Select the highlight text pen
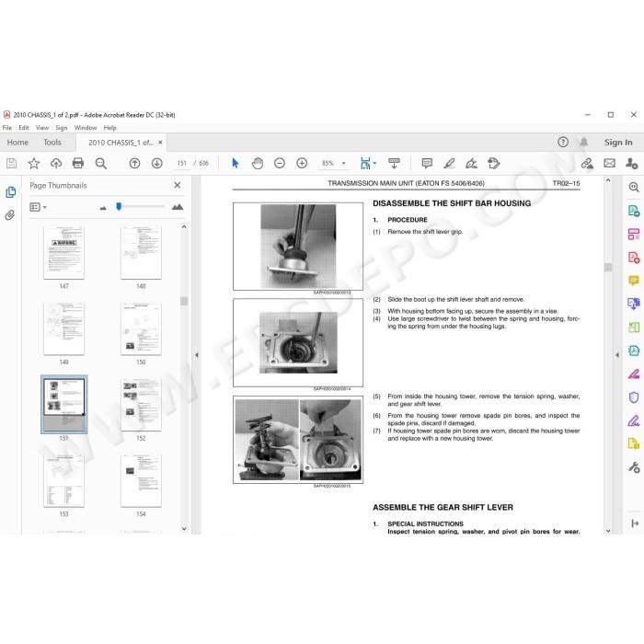 click(449, 164)
